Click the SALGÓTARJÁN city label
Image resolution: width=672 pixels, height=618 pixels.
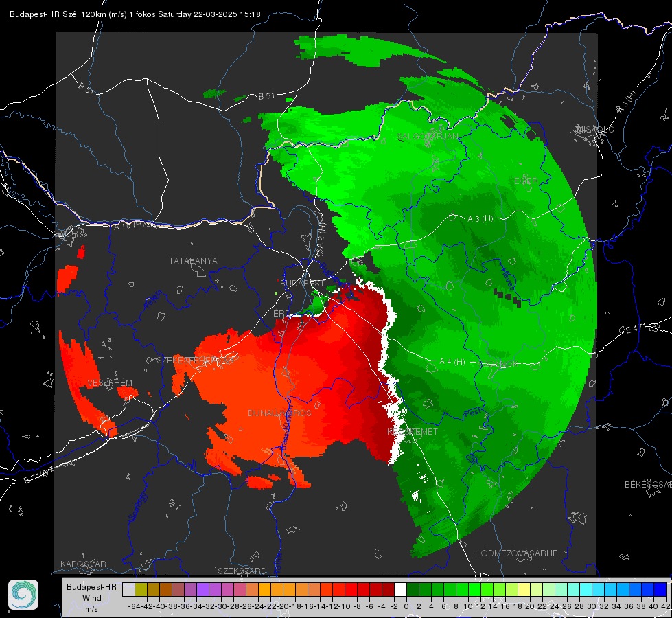point(428,137)
